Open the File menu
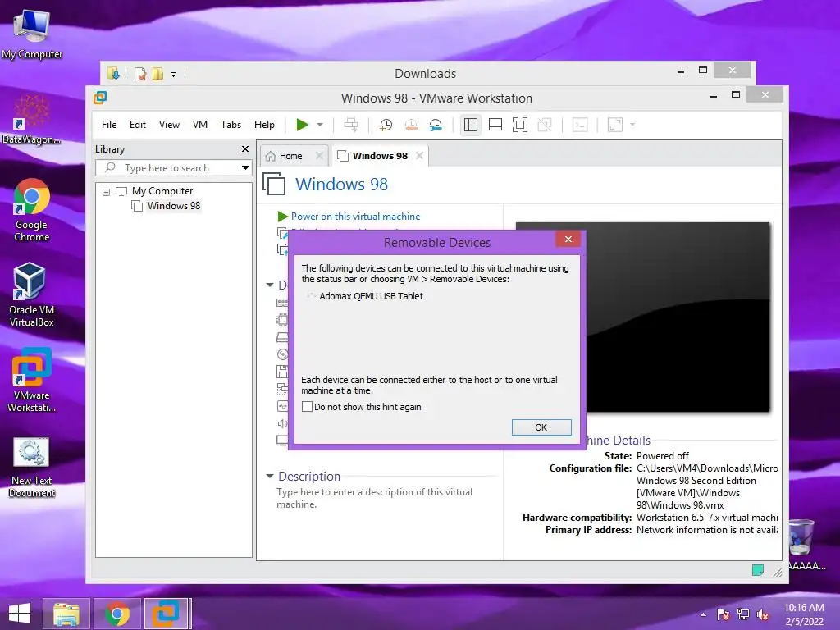 (x=109, y=125)
